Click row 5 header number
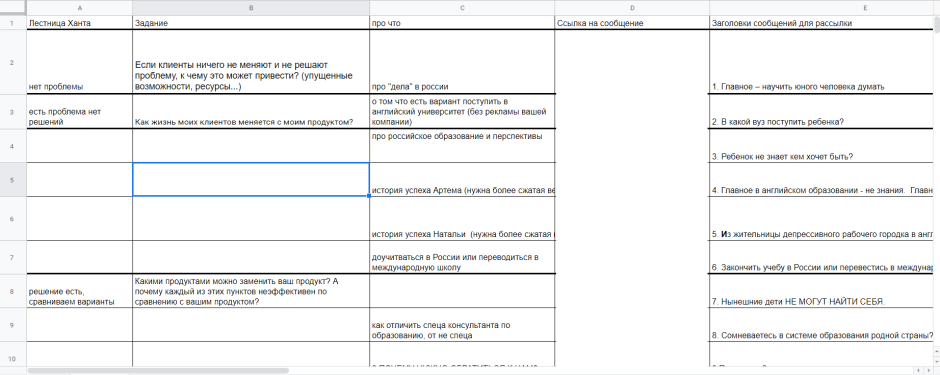The height and width of the screenshot is (375, 940). click(x=13, y=179)
